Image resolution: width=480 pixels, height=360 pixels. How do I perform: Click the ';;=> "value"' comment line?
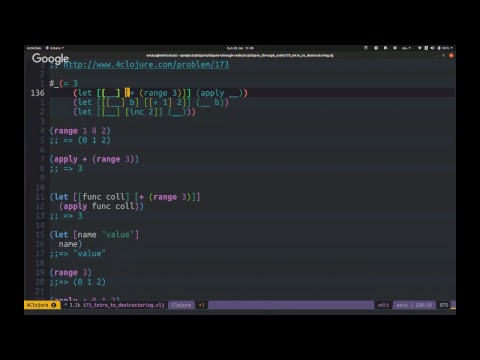click(x=77, y=253)
